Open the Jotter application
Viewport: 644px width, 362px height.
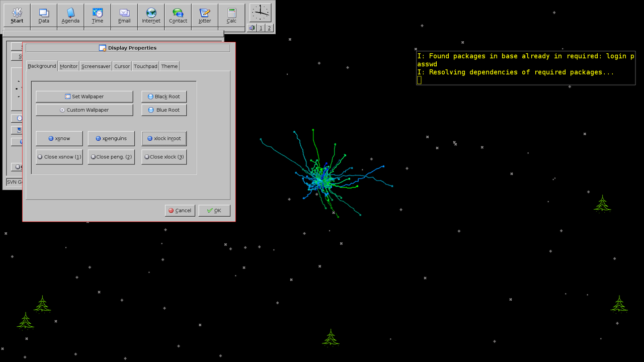[x=205, y=15]
